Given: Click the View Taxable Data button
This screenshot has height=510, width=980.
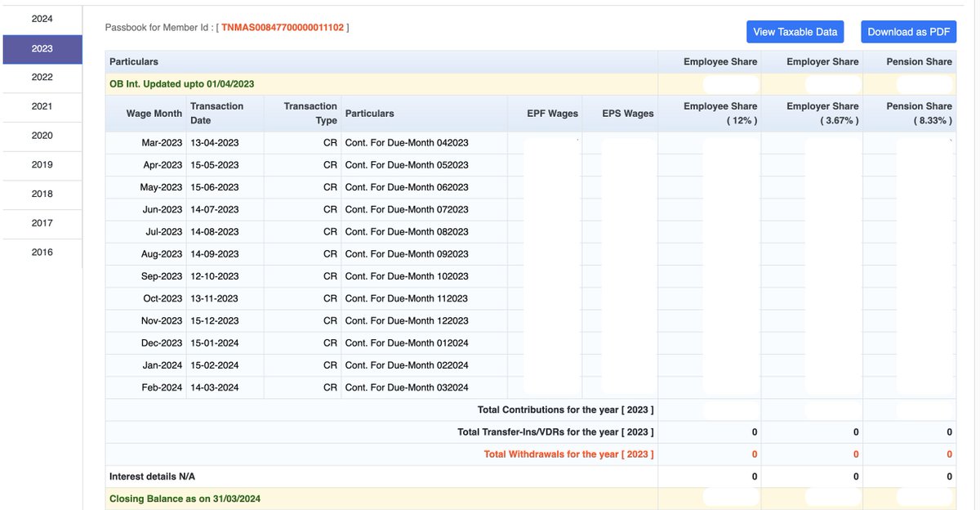Looking at the screenshot, I should [795, 32].
